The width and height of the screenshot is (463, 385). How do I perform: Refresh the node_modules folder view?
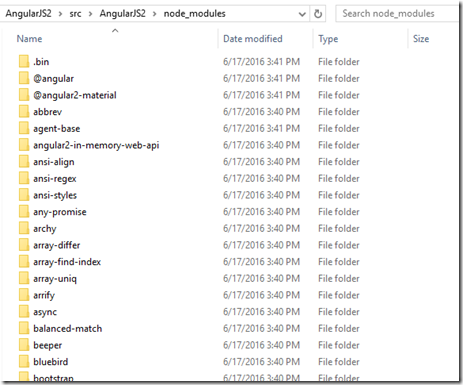coord(318,14)
